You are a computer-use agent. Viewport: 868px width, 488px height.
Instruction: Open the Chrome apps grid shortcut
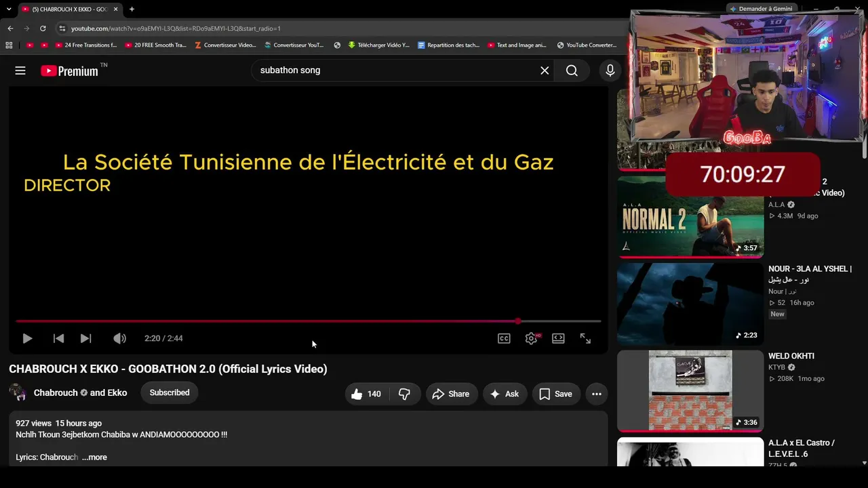pos(9,45)
